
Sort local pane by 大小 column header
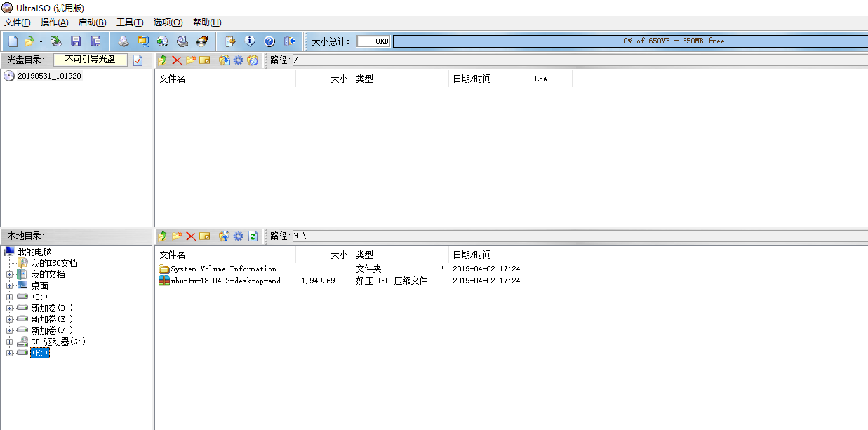[x=323, y=255]
